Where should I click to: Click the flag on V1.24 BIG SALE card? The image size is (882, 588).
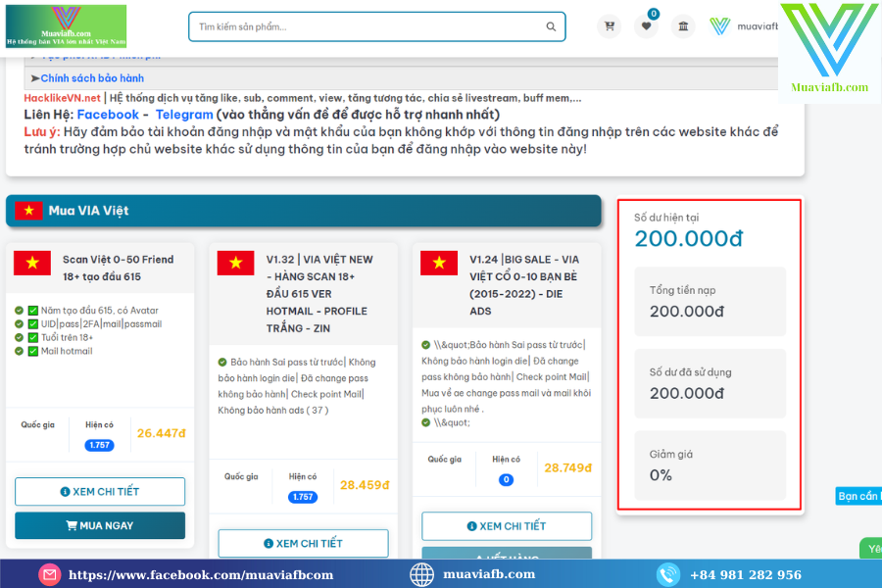tap(439, 263)
